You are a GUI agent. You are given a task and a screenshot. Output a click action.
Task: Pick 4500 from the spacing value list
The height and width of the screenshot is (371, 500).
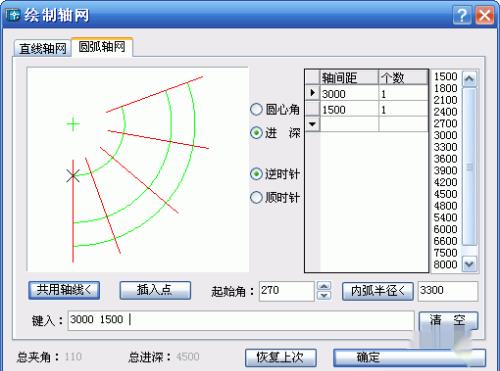pos(445,194)
